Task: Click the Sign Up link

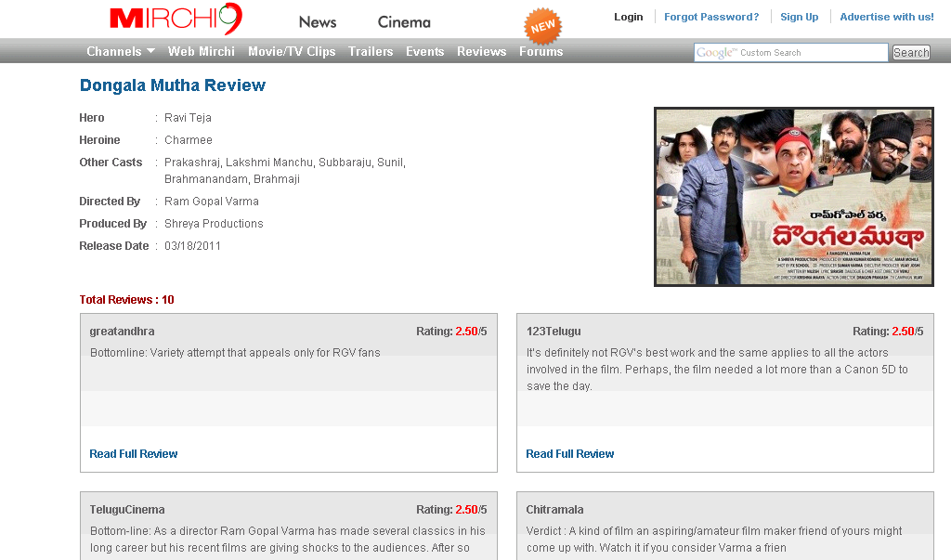Action: click(x=799, y=17)
